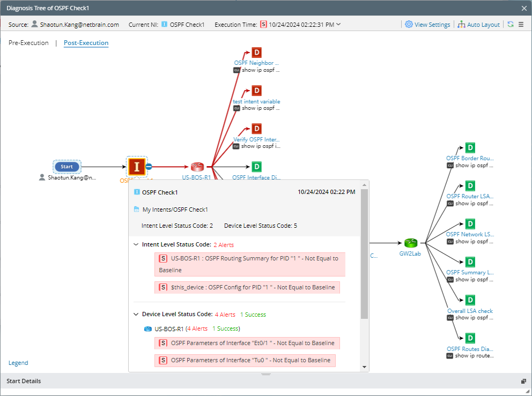532x396 pixels.
Task: Open the test intent variable link
Action: pos(256,101)
